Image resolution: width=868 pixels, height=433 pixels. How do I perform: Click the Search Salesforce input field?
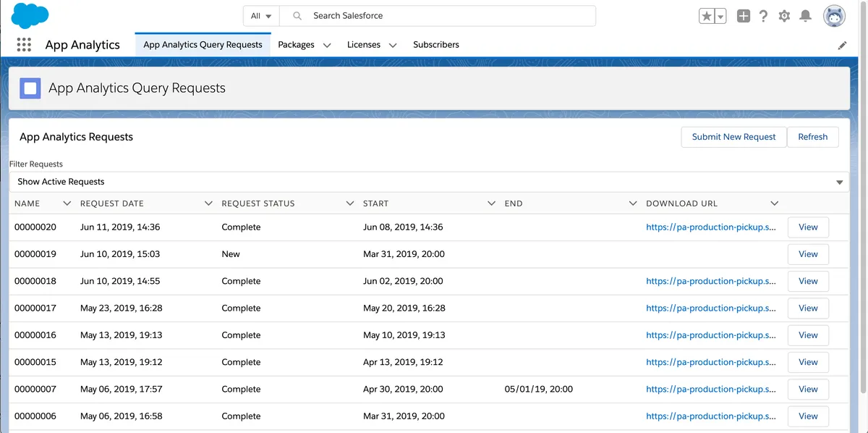(438, 16)
